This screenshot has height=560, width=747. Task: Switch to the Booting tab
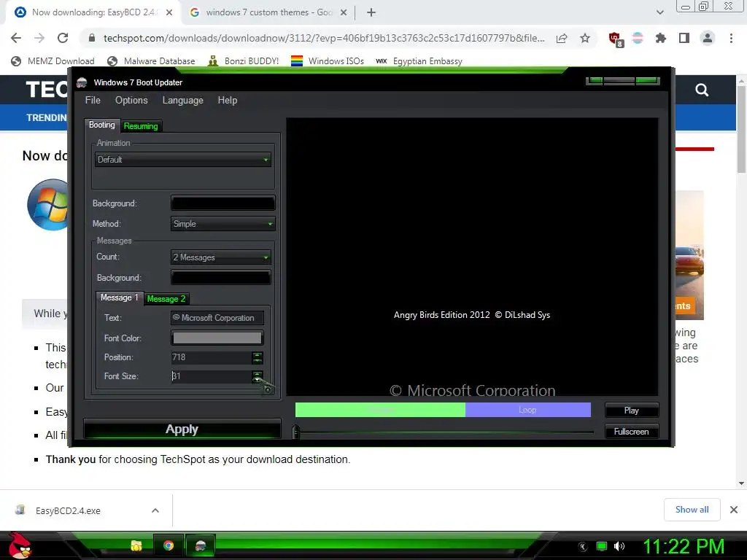coord(102,125)
